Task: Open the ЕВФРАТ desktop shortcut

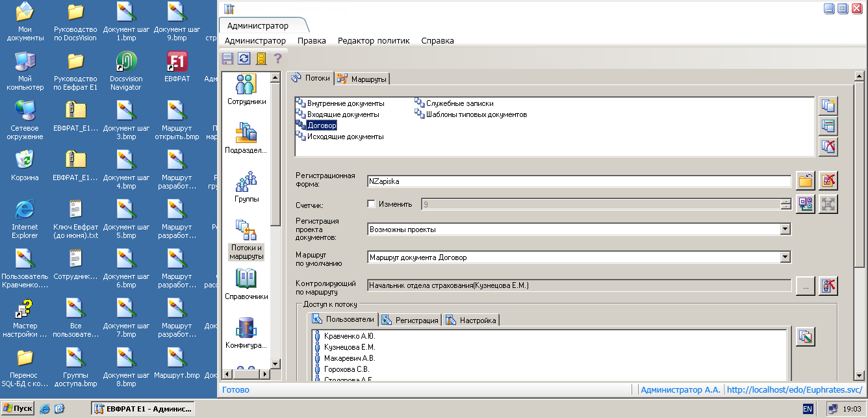Action: [177, 68]
